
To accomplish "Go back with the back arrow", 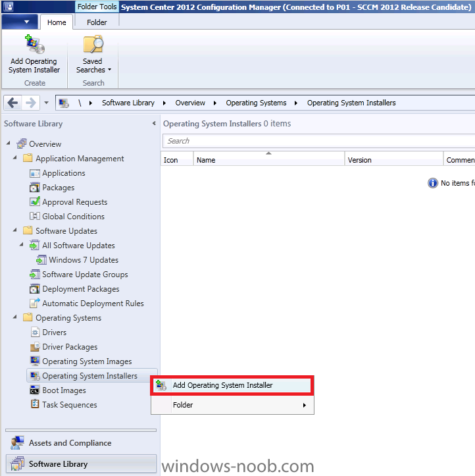I will (12, 103).
